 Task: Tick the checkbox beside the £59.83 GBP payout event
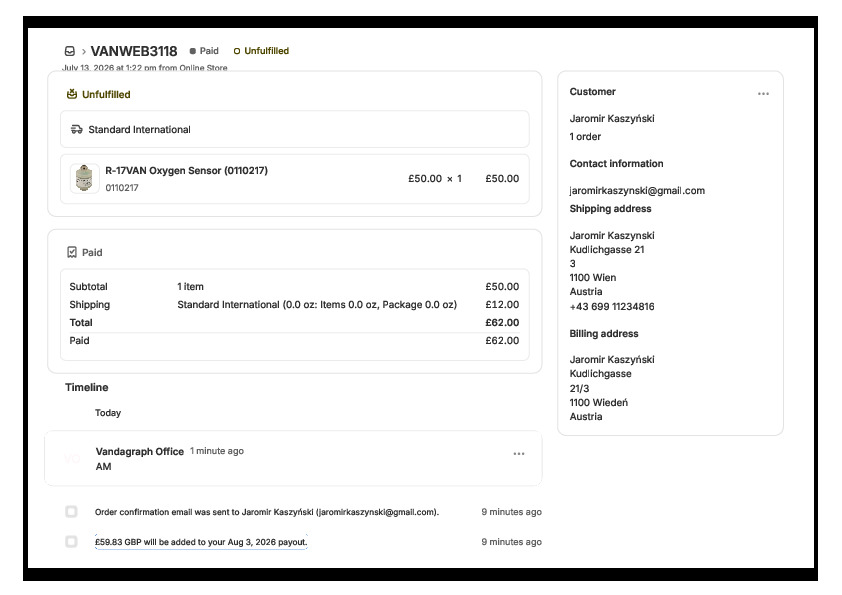(x=71, y=541)
